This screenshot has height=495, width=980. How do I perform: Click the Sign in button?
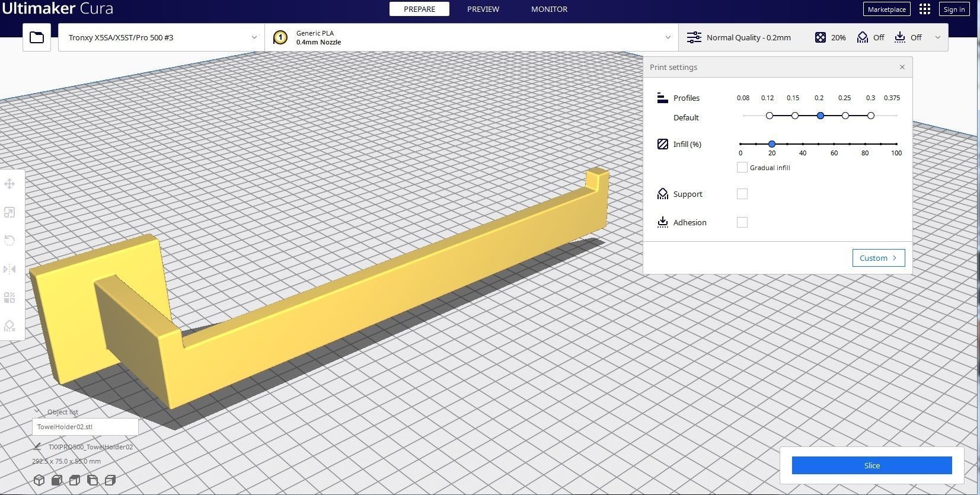point(954,9)
